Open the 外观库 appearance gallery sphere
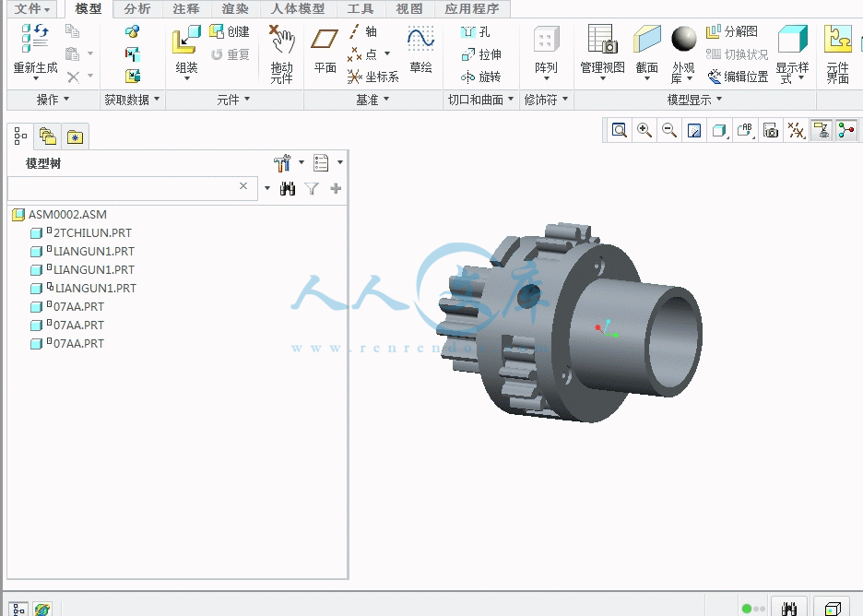 point(683,40)
